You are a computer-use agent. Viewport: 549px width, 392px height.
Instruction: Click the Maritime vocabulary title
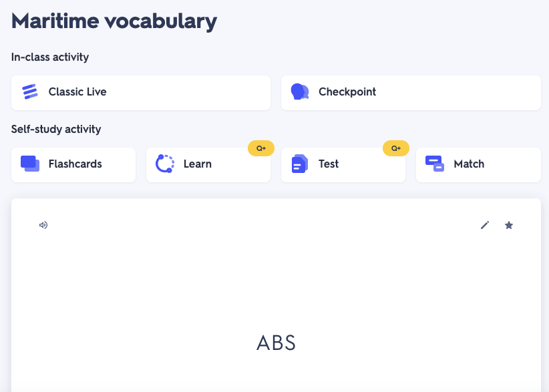pyautogui.click(x=114, y=21)
